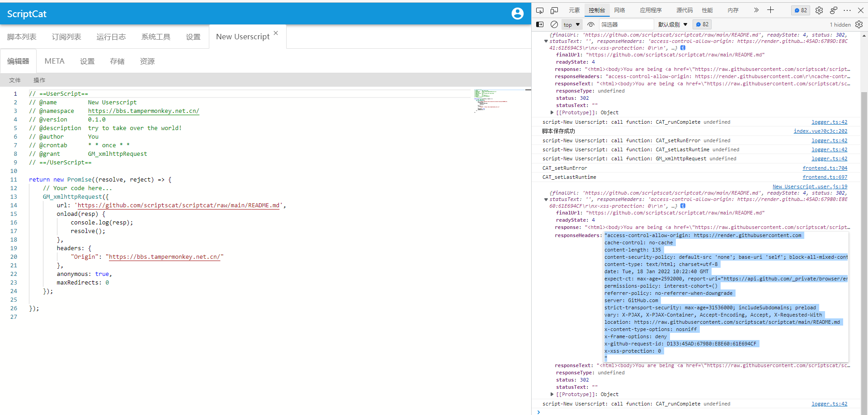Click the info badge on the first logged object

(x=683, y=48)
